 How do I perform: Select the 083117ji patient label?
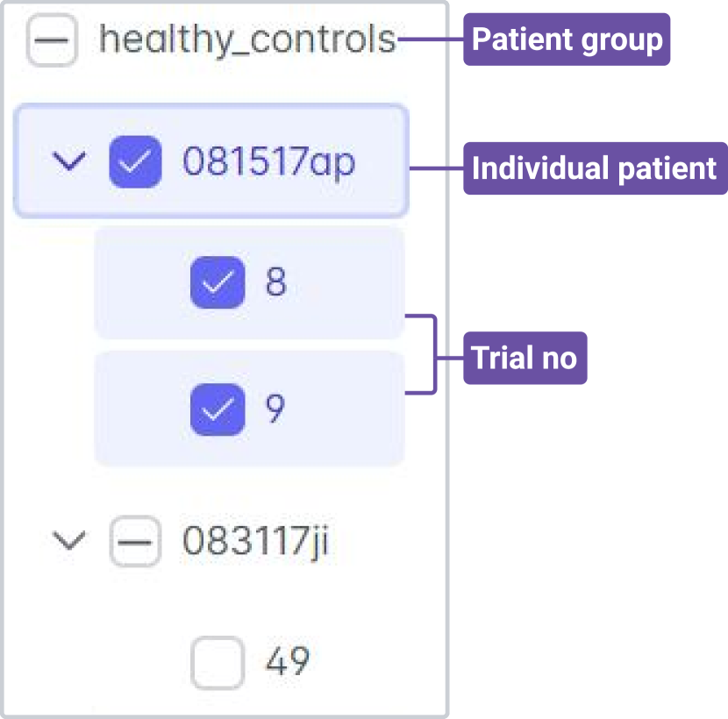(255, 542)
